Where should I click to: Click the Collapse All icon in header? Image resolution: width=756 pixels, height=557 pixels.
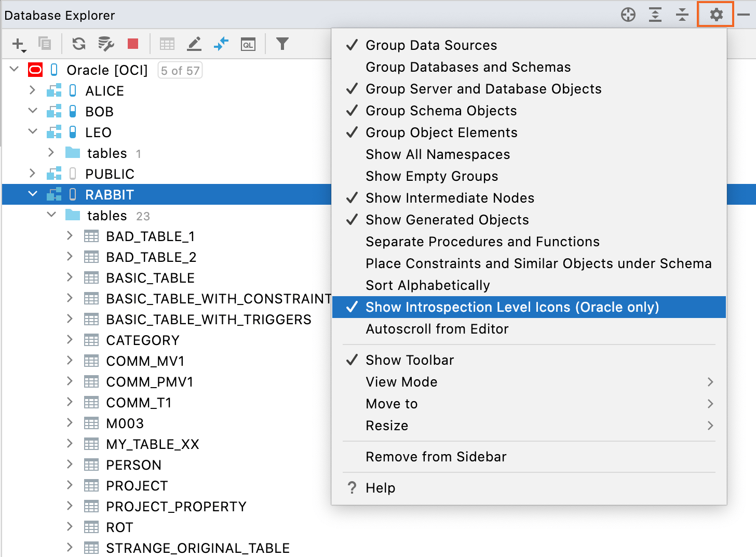(682, 15)
